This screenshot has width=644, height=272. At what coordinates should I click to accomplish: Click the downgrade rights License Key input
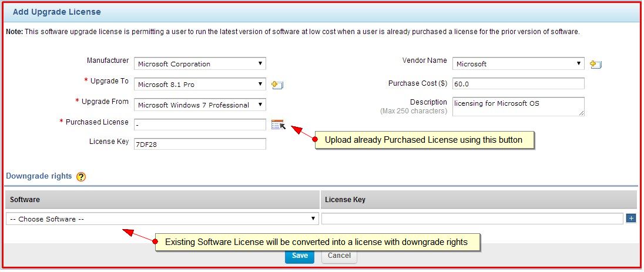point(472,219)
